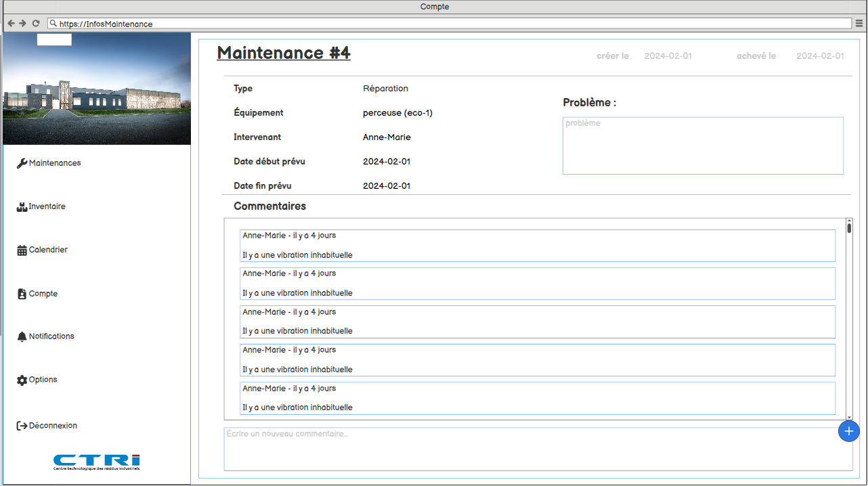
Task: Go back with the browser back arrow
Action: coord(11,23)
